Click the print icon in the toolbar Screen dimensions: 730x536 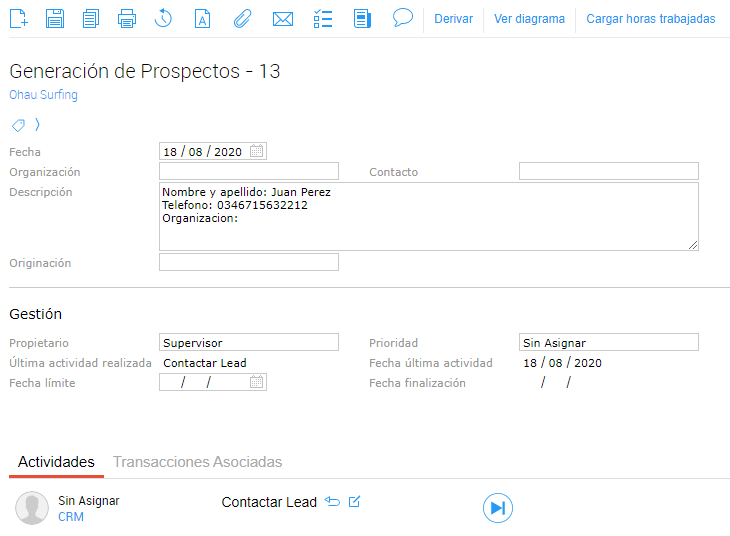127,18
